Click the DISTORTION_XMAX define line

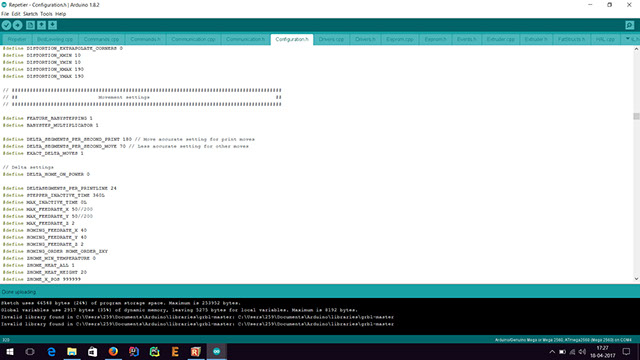43,69
